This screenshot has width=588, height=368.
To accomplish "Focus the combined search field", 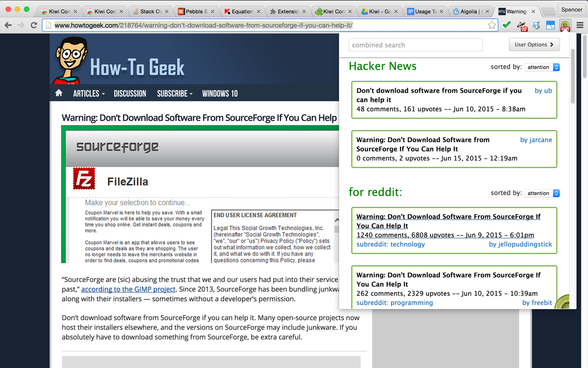I will [x=416, y=45].
